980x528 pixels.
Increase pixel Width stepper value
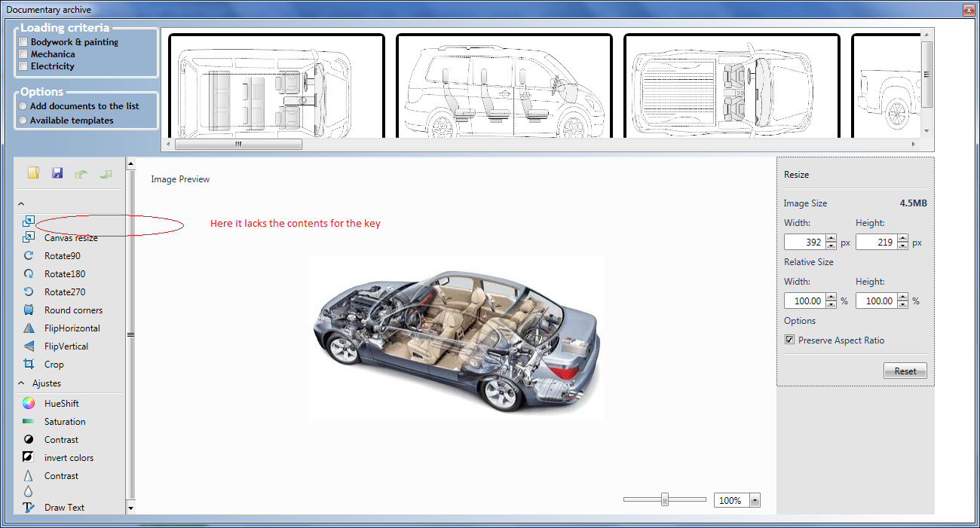[x=831, y=239]
